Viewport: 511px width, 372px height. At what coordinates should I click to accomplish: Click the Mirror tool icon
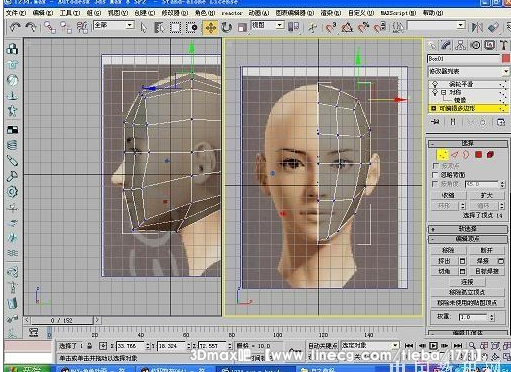(x=477, y=27)
